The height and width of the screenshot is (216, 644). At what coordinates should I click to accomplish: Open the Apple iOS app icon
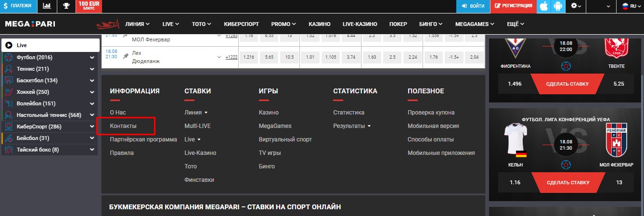(544, 6)
